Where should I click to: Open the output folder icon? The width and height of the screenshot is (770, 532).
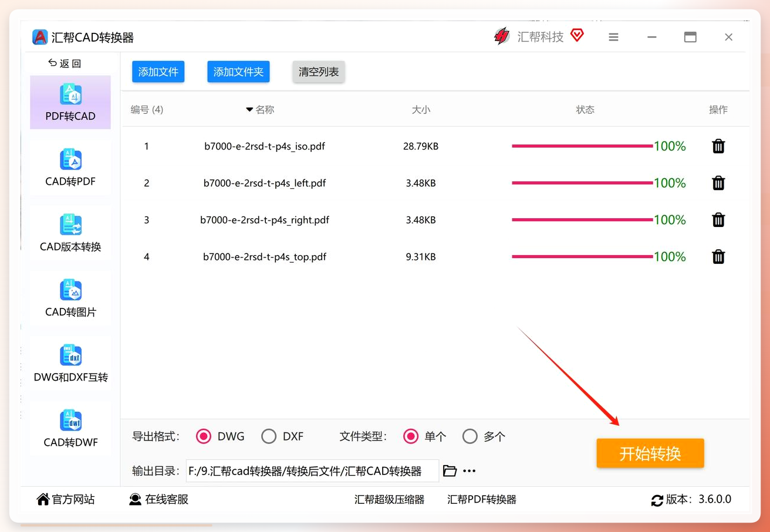pyautogui.click(x=450, y=470)
